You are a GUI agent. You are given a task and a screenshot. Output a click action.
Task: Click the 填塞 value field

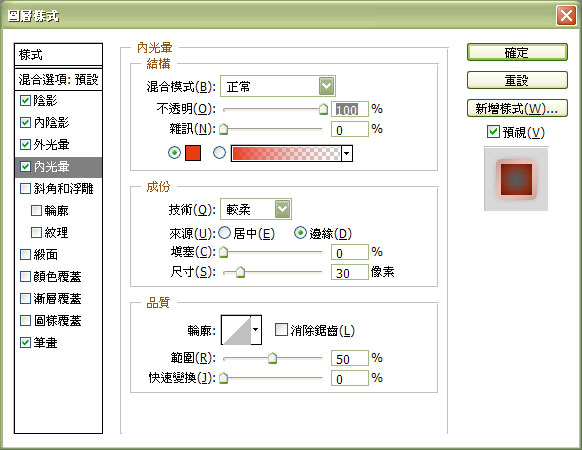point(350,252)
